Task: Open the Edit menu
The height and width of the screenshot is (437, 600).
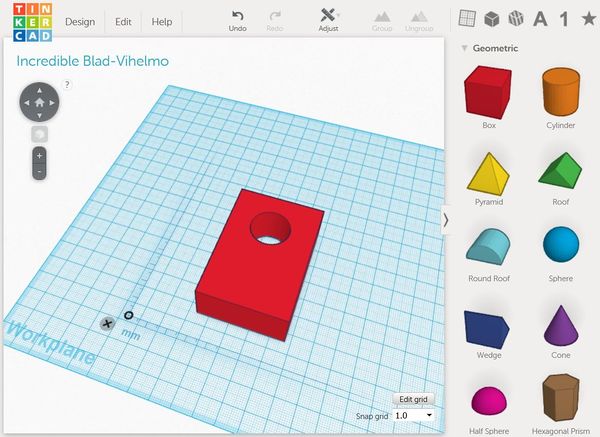Action: point(123,21)
